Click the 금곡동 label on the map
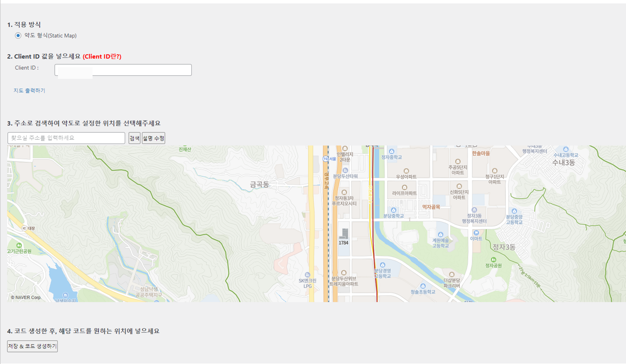 point(260,184)
